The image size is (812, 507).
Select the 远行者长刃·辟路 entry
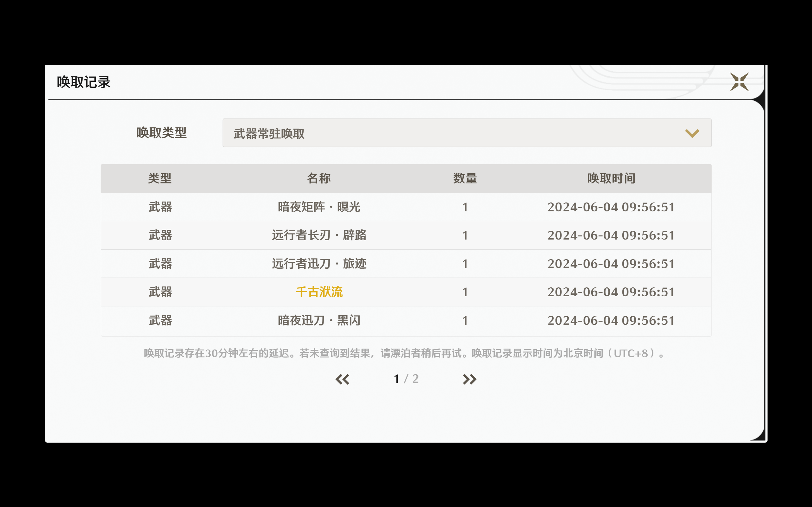click(319, 235)
